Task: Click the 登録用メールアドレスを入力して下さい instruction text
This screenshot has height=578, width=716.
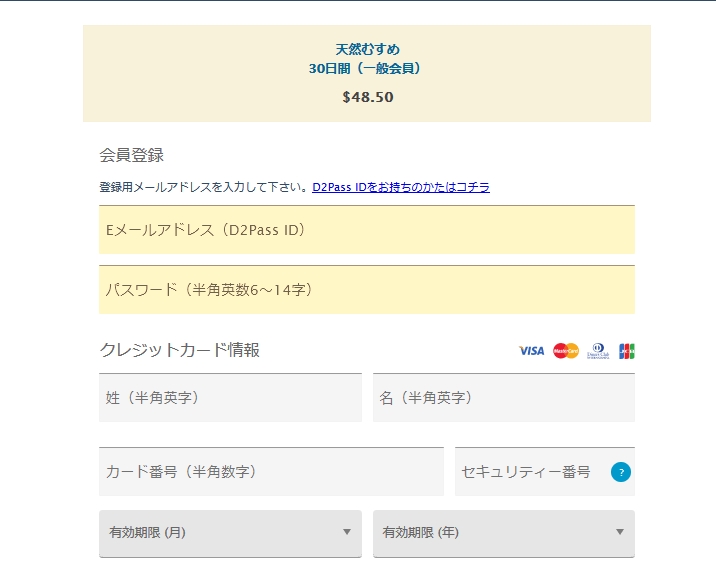Action: (x=203, y=187)
